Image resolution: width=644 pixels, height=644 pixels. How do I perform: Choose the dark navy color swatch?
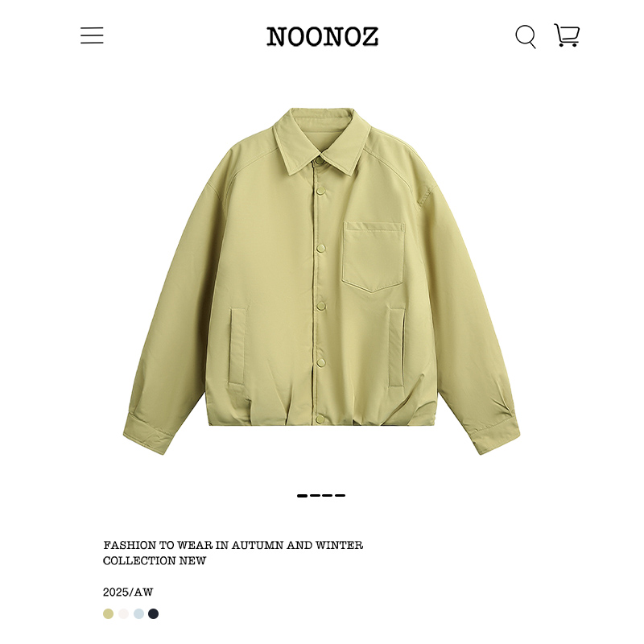pos(153,613)
